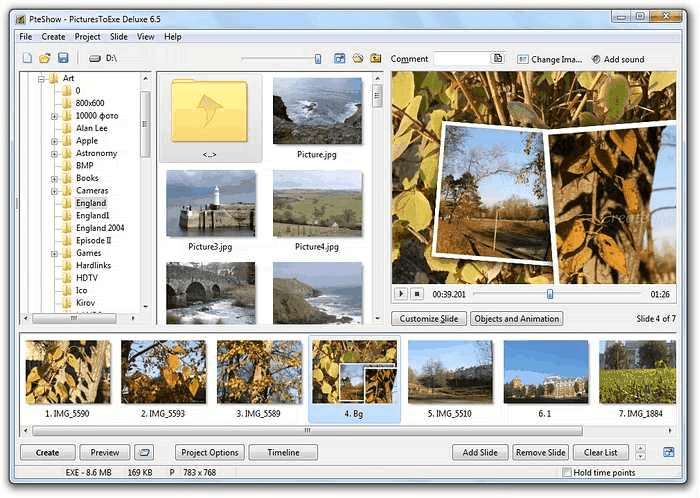Open Project Options
Viewport: 700px width, 498px height.
click(210, 452)
